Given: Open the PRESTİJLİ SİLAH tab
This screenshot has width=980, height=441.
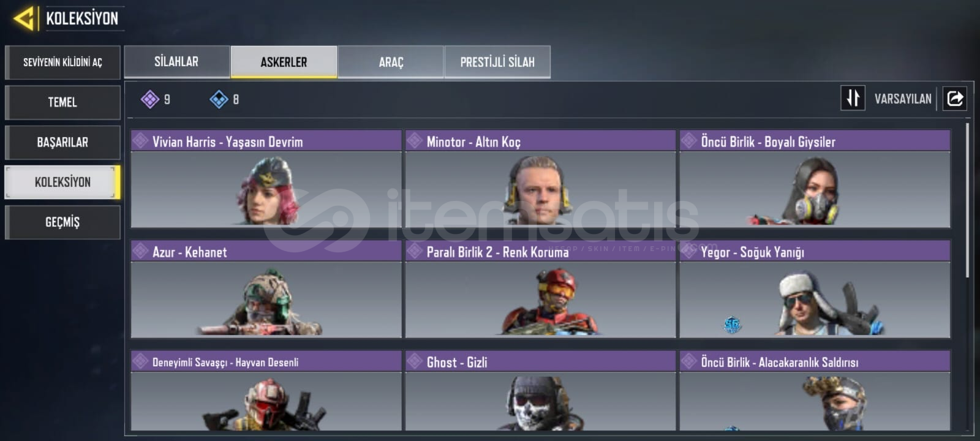Looking at the screenshot, I should click(497, 62).
